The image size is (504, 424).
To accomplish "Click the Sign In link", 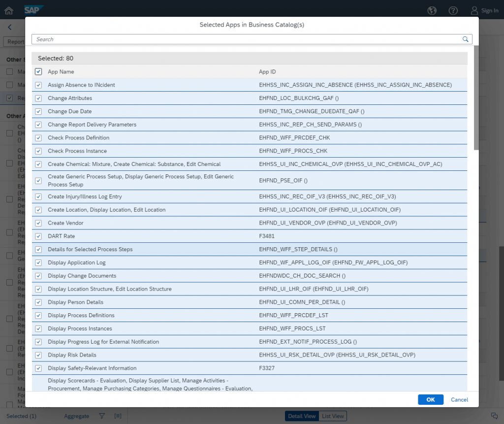I will (490, 11).
